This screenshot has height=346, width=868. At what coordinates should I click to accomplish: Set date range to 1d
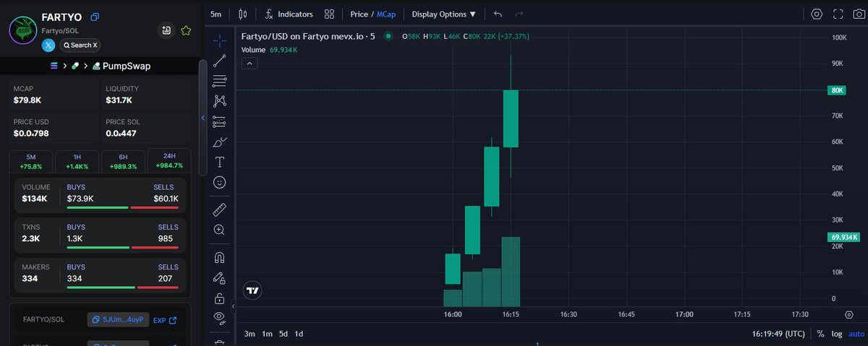[x=299, y=334]
